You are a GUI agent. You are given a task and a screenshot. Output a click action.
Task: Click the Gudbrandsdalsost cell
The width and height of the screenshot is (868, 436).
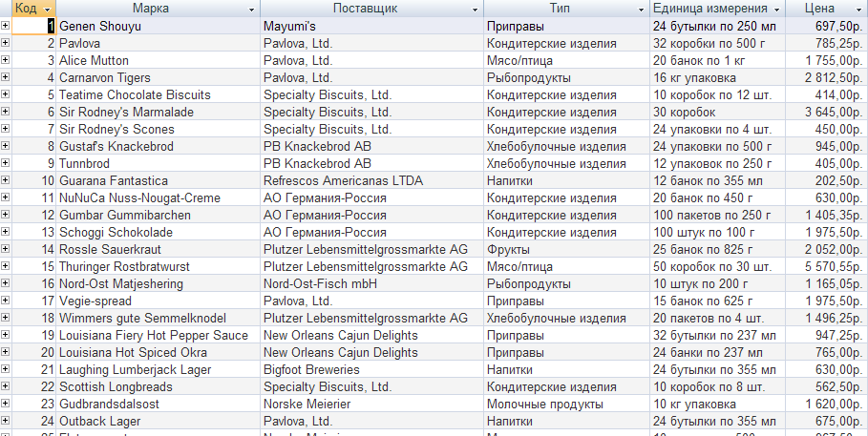[159, 404]
